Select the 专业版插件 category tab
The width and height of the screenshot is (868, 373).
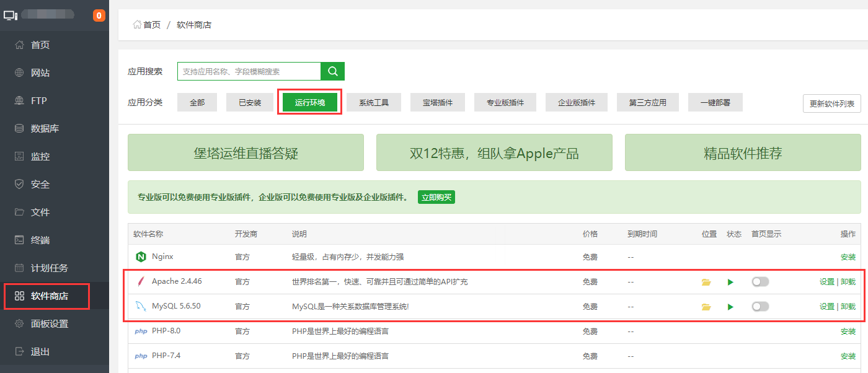[505, 102]
